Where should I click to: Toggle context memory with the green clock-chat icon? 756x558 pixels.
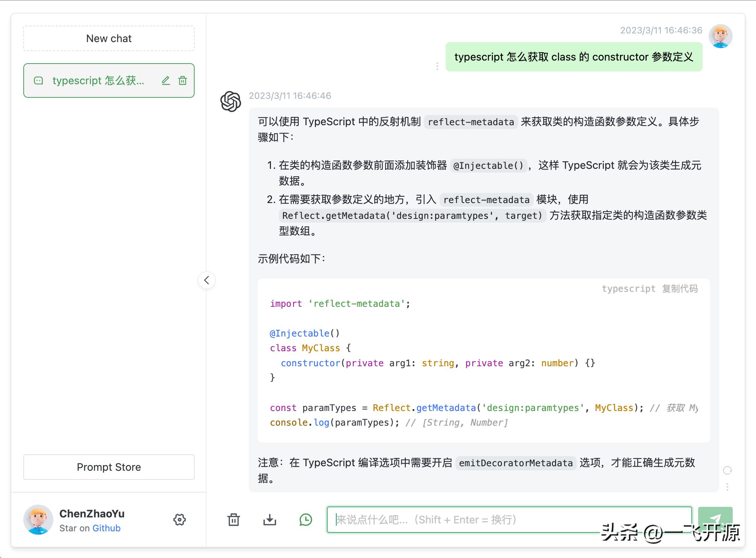point(305,520)
